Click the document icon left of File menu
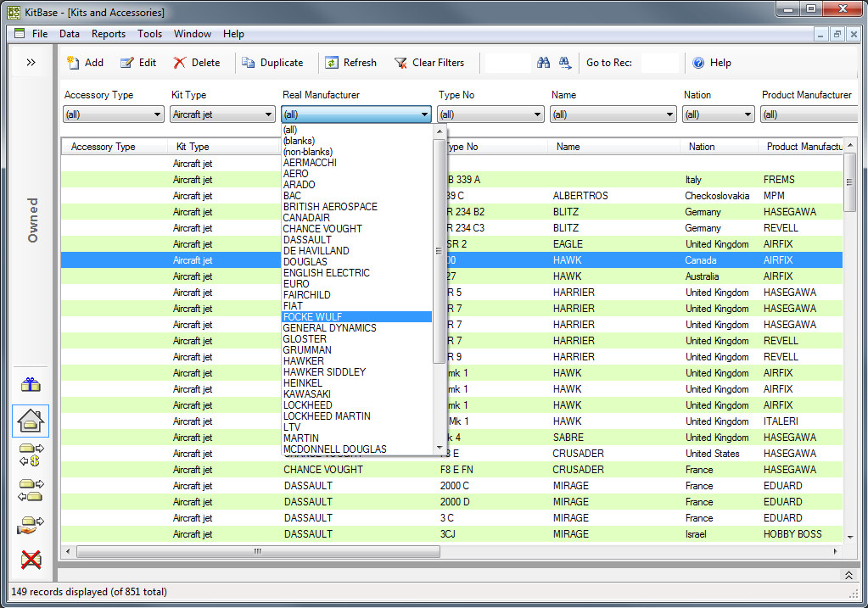 (x=20, y=33)
